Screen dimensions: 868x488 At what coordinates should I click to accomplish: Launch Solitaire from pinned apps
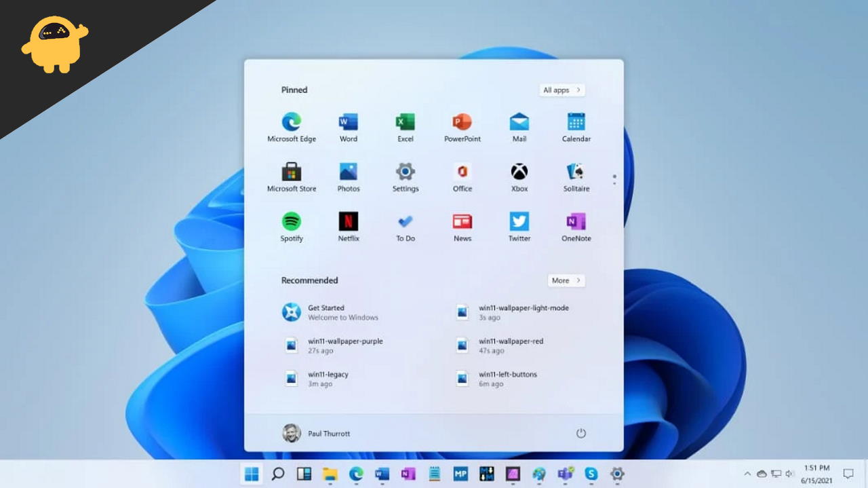(576, 177)
